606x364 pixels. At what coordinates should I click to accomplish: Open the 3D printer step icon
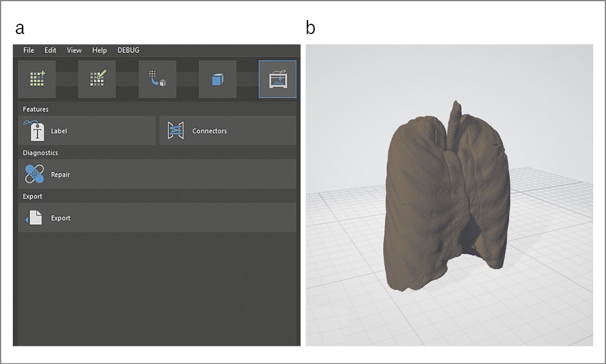pyautogui.click(x=278, y=79)
